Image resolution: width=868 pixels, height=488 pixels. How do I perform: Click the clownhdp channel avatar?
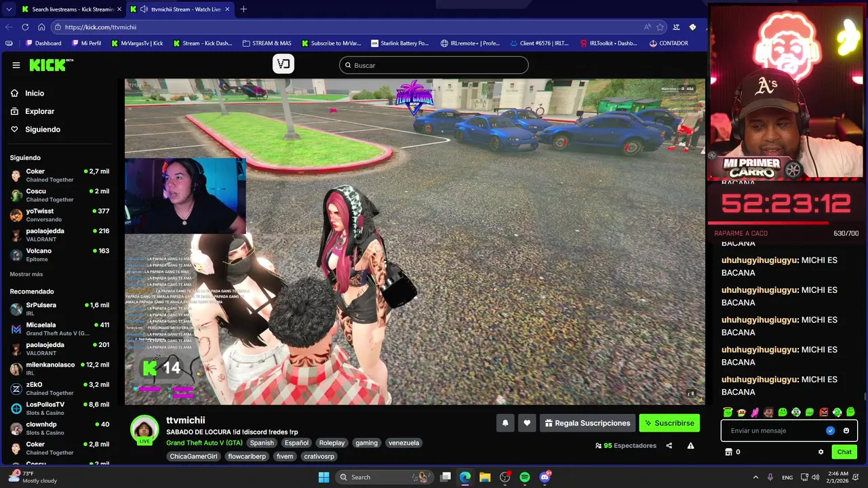click(16, 428)
